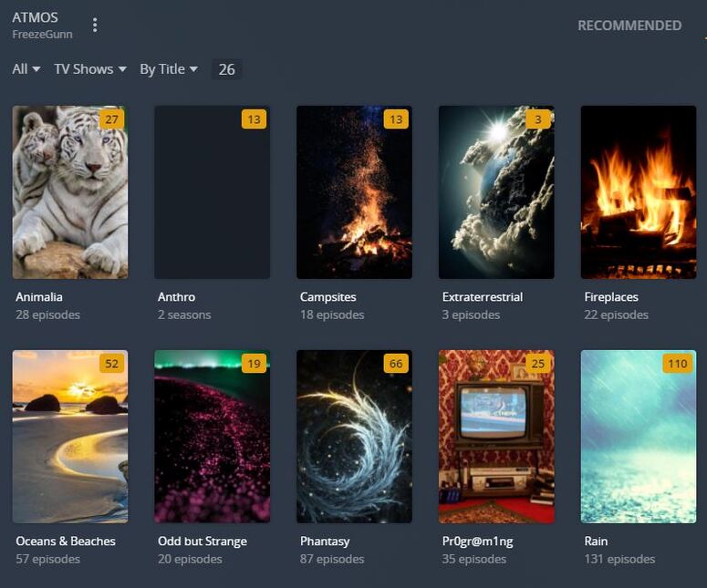Viewport: 707px width, 588px height.
Task: Open the Fireplaces burning logs poster
Action: [x=639, y=192]
